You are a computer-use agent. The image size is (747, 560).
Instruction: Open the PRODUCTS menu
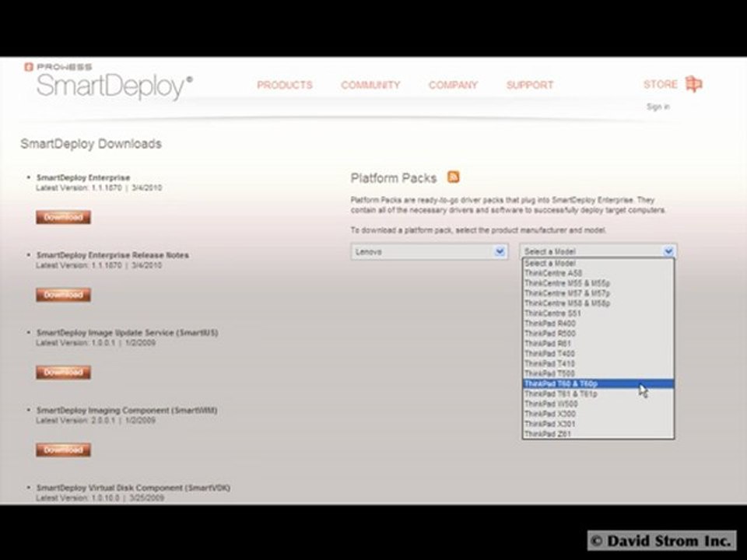285,85
